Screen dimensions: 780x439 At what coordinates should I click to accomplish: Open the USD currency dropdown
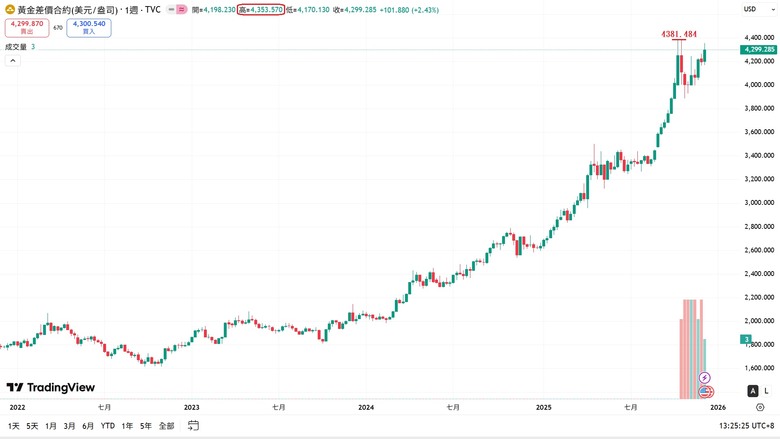758,9
